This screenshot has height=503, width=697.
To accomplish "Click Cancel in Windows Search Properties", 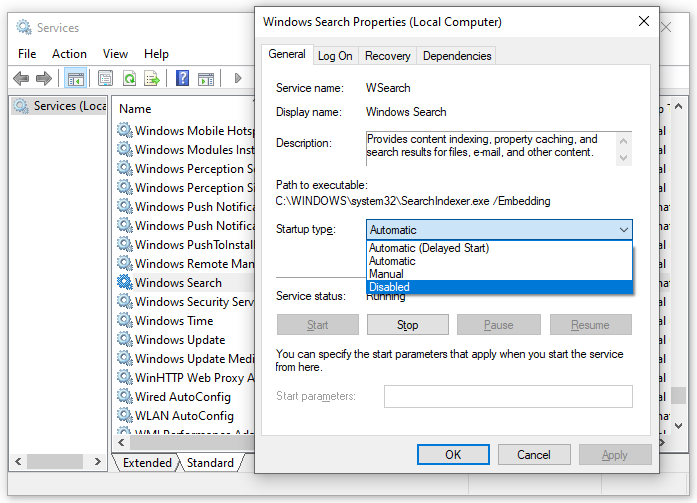I will (534, 455).
